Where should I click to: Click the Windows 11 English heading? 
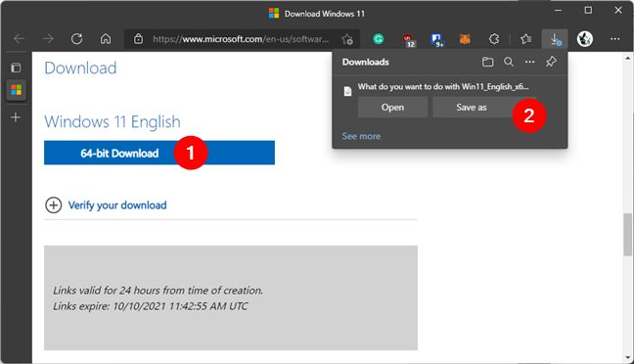pyautogui.click(x=113, y=121)
